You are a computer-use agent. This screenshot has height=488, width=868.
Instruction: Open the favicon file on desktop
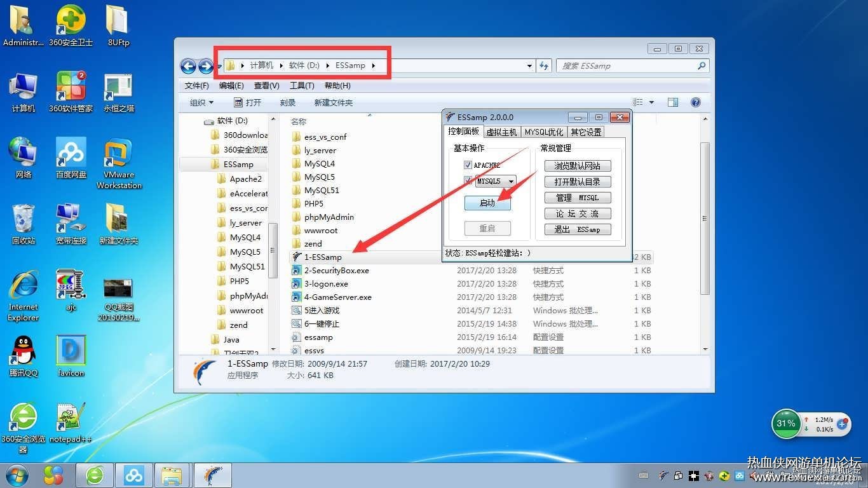[71, 356]
